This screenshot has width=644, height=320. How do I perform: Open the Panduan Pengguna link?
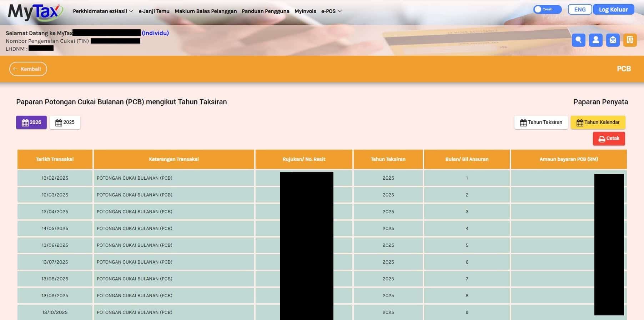265,11
